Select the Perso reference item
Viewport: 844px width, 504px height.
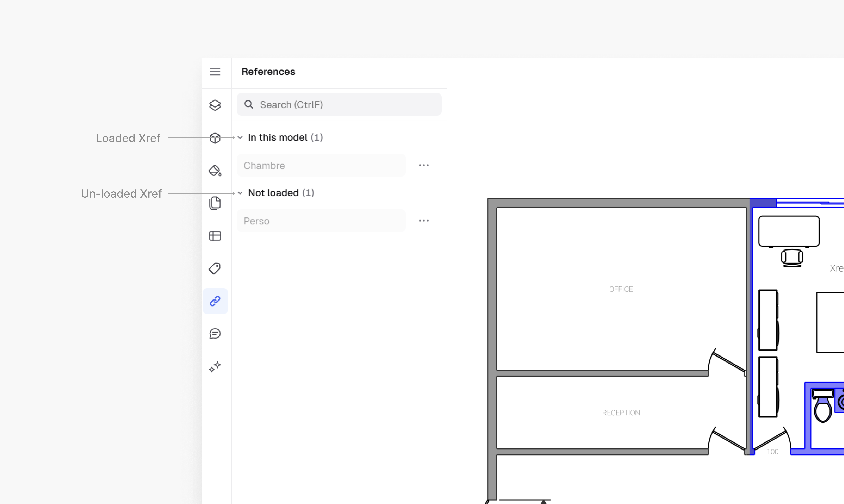[x=321, y=221]
